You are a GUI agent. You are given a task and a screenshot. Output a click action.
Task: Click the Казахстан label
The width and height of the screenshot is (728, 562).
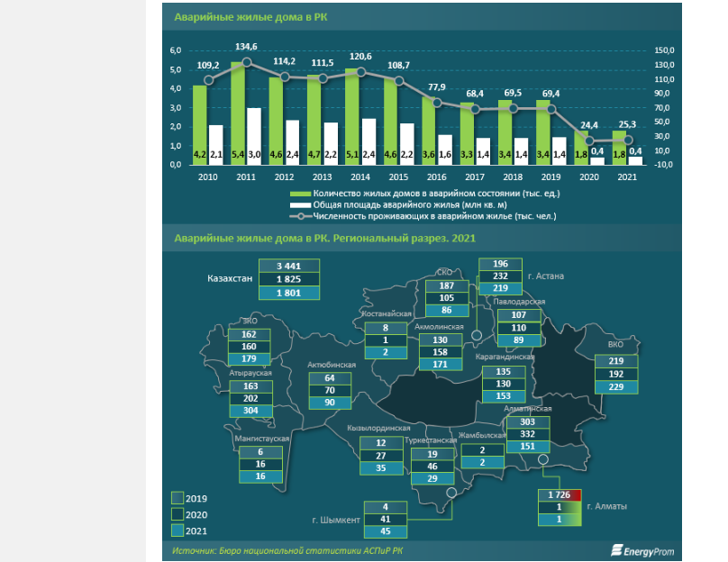[230, 278]
